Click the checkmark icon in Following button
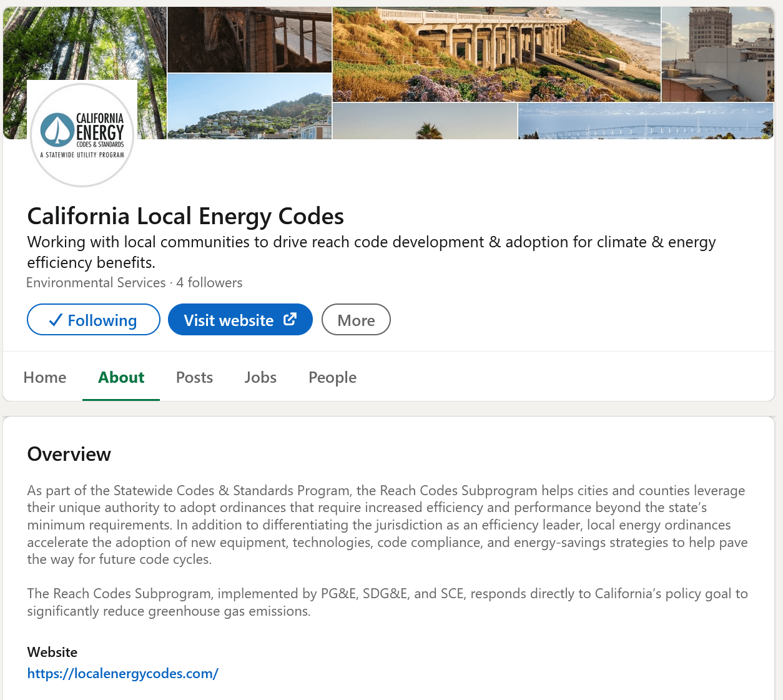Image resolution: width=783 pixels, height=700 pixels. (56, 319)
